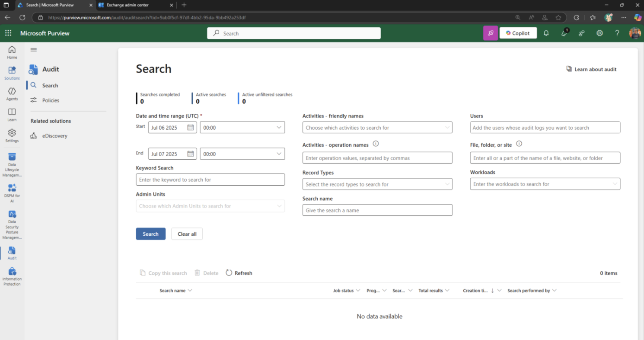Open Data Security Posture Management
The image size is (644, 340).
(12, 225)
